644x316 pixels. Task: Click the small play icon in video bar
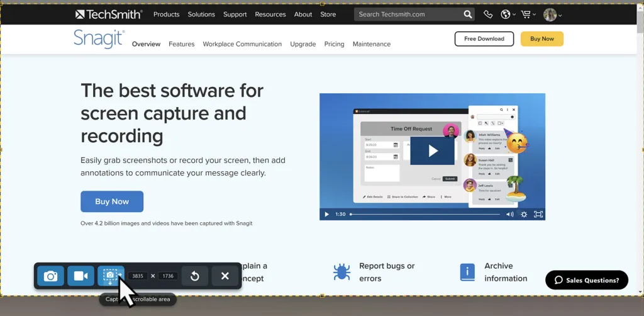click(327, 214)
